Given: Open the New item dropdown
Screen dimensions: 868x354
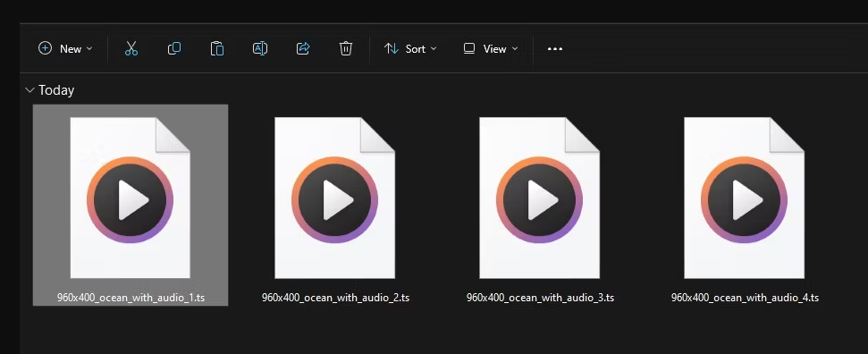Looking at the screenshot, I should [65, 49].
